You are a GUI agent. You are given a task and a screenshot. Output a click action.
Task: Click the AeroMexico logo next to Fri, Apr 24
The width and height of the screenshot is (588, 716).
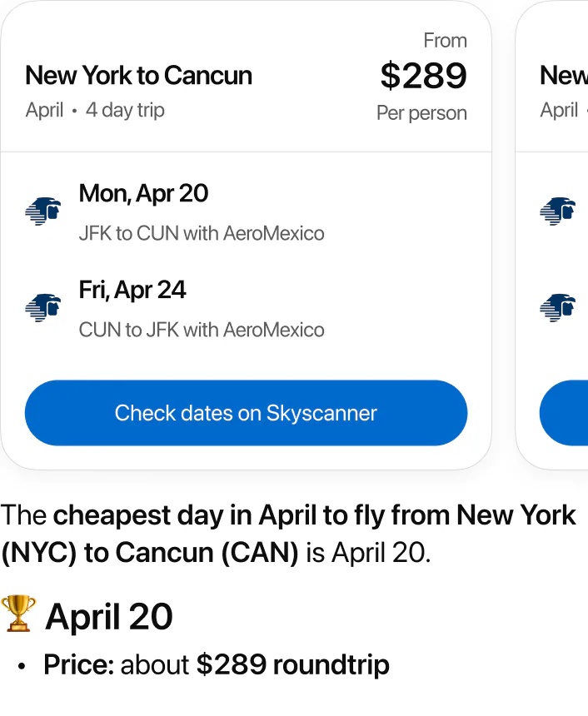click(43, 307)
